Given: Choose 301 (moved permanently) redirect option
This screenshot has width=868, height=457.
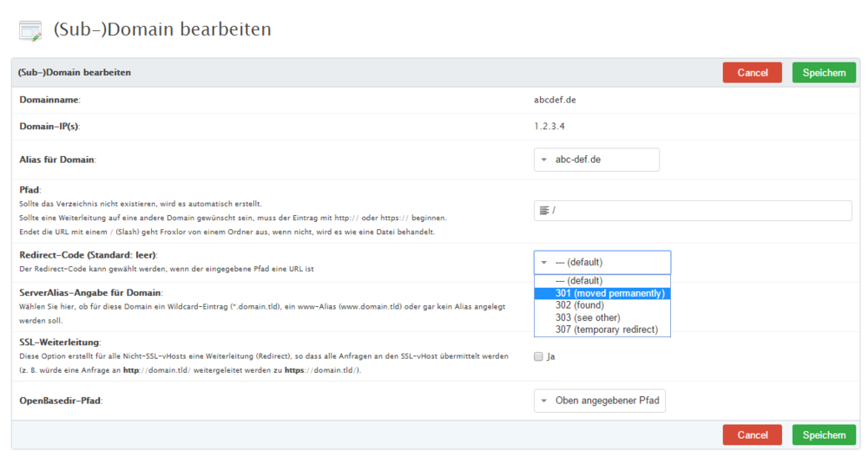Looking at the screenshot, I should tap(602, 293).
